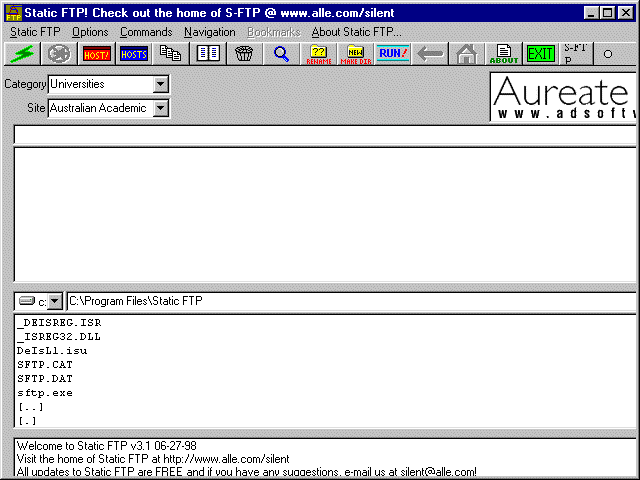The width and height of the screenshot is (640, 480).
Task: Click the About document icon
Action: (504, 54)
